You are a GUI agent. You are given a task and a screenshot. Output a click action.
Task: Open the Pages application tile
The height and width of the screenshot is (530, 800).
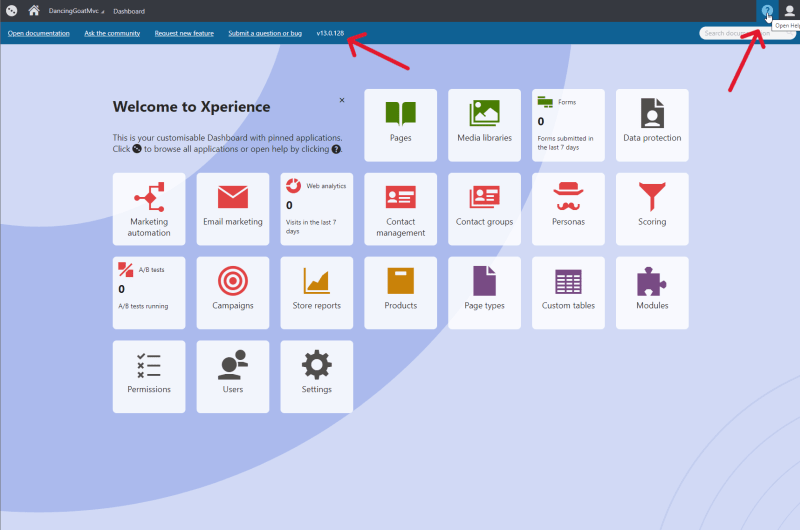(x=401, y=125)
